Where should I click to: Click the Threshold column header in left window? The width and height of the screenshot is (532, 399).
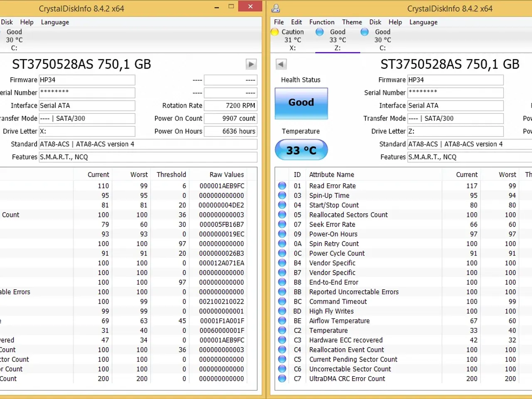(171, 175)
